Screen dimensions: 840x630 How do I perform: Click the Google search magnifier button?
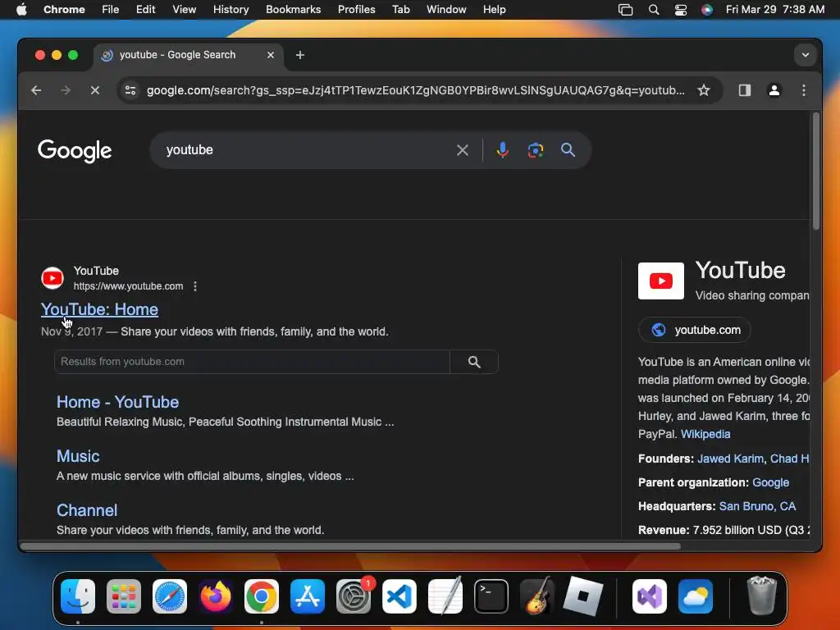pos(568,150)
